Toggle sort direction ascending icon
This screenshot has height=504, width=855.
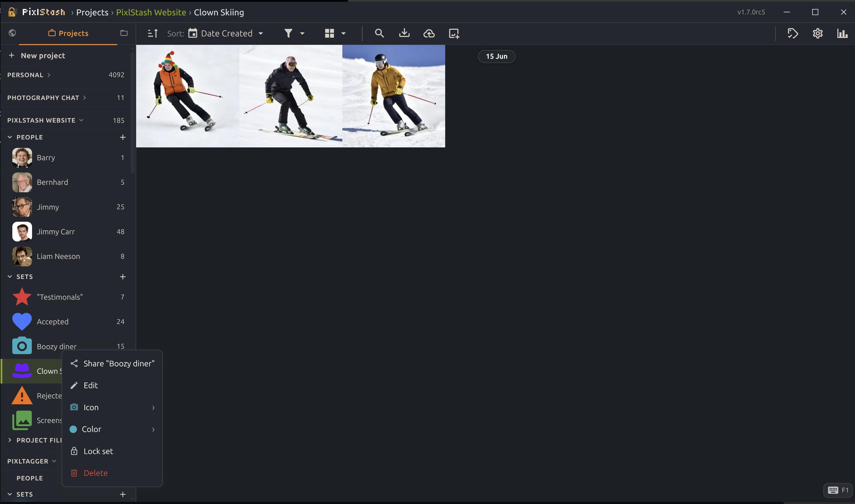coord(153,33)
